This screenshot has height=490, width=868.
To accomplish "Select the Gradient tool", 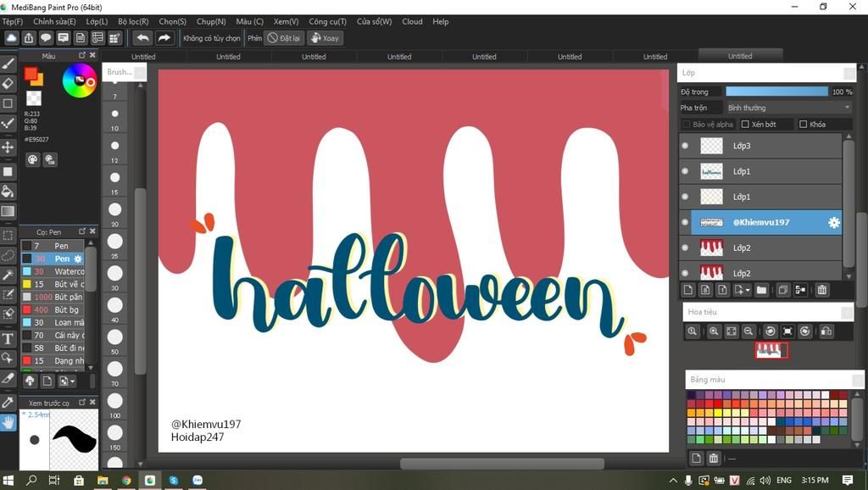I will 8,211.
